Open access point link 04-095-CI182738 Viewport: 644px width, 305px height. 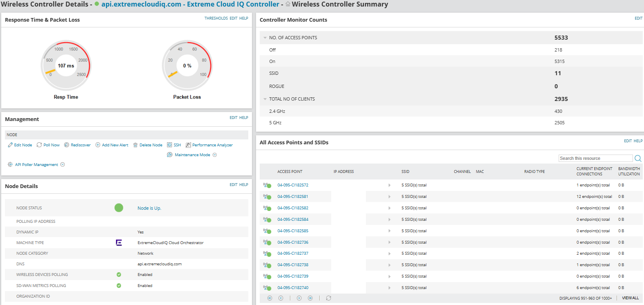click(x=293, y=265)
